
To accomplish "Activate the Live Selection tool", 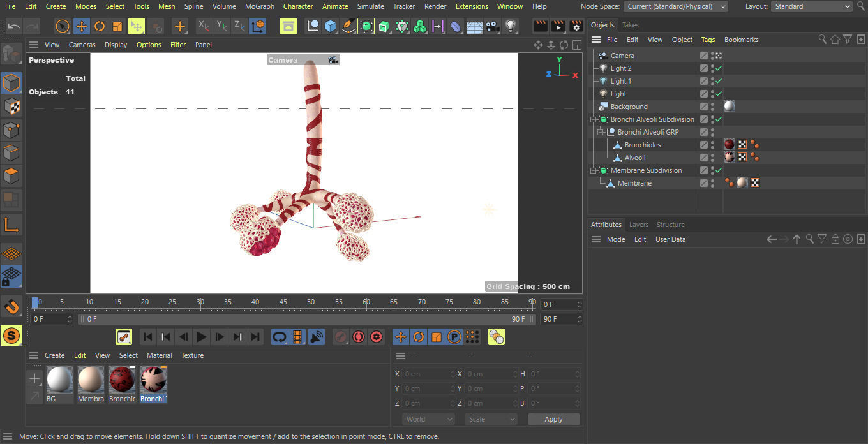I will click(x=63, y=26).
